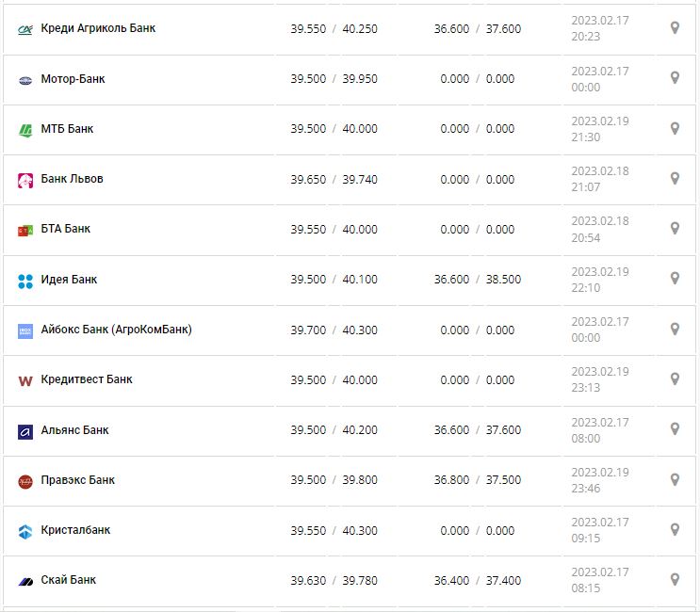
Task: Open the Мотор-Банк bank link
Action: [x=73, y=79]
